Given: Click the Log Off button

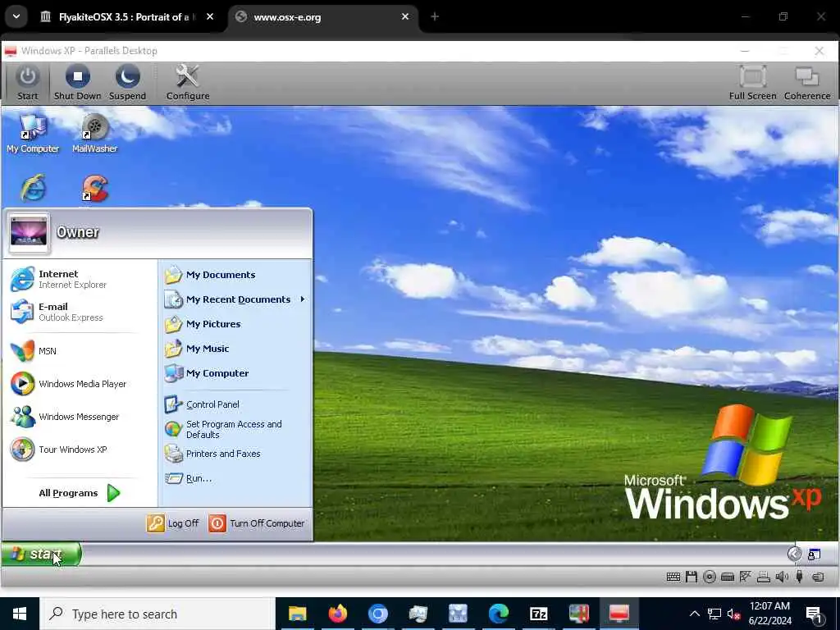Looking at the screenshot, I should [172, 523].
